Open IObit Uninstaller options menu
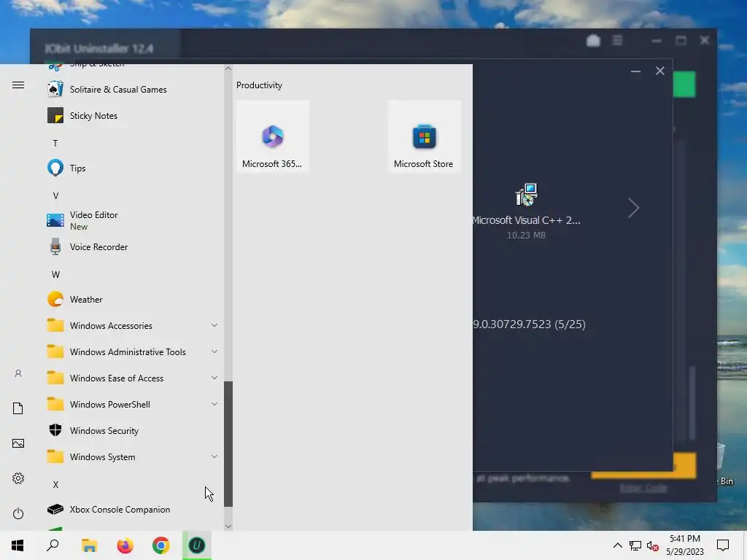 pyautogui.click(x=617, y=41)
